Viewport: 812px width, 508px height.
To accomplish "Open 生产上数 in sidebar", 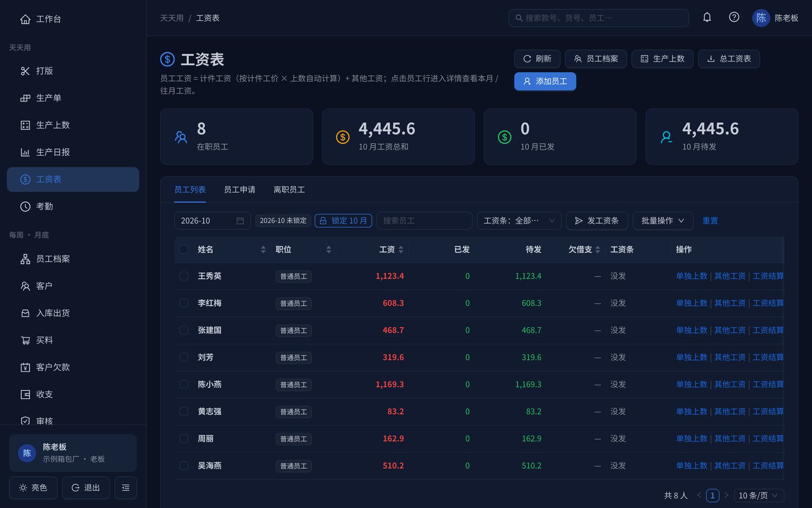I will [73, 125].
